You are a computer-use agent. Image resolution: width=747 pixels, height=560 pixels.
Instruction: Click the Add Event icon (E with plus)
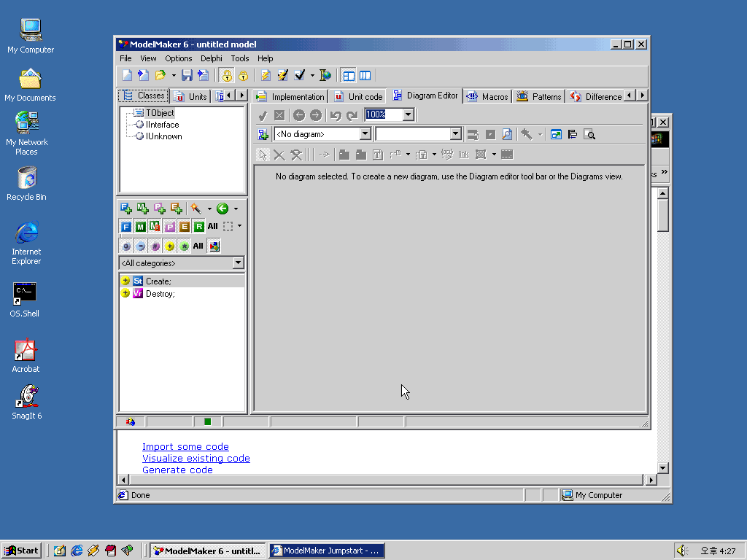pos(177,209)
